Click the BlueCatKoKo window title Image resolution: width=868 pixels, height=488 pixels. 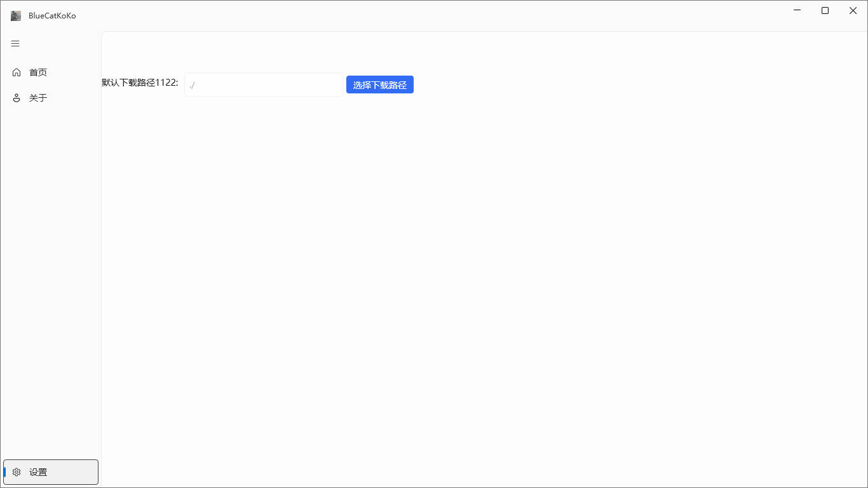52,16
